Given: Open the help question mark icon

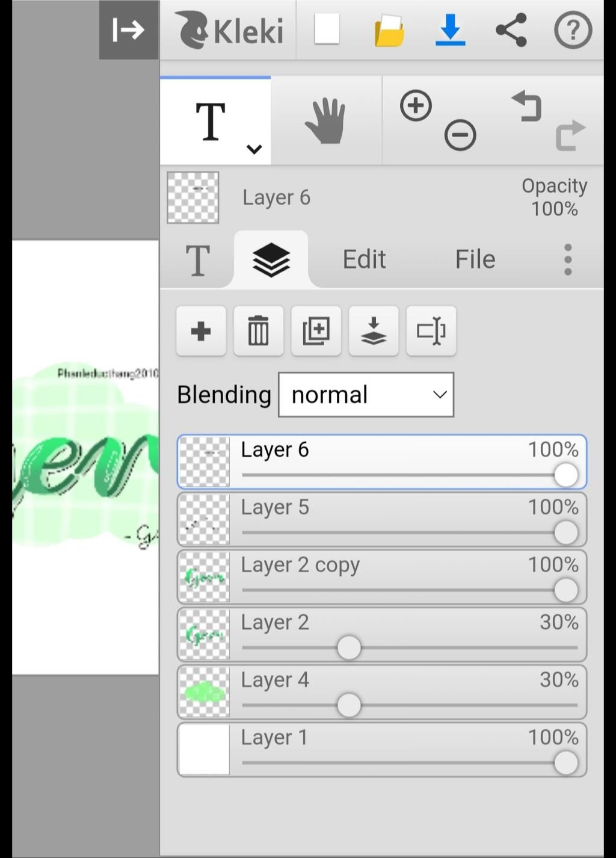Looking at the screenshot, I should pos(573,30).
